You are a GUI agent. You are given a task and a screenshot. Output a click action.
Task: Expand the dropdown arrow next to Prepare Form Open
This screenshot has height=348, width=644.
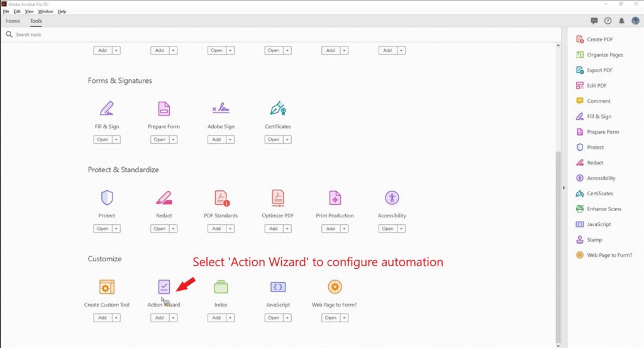click(174, 139)
